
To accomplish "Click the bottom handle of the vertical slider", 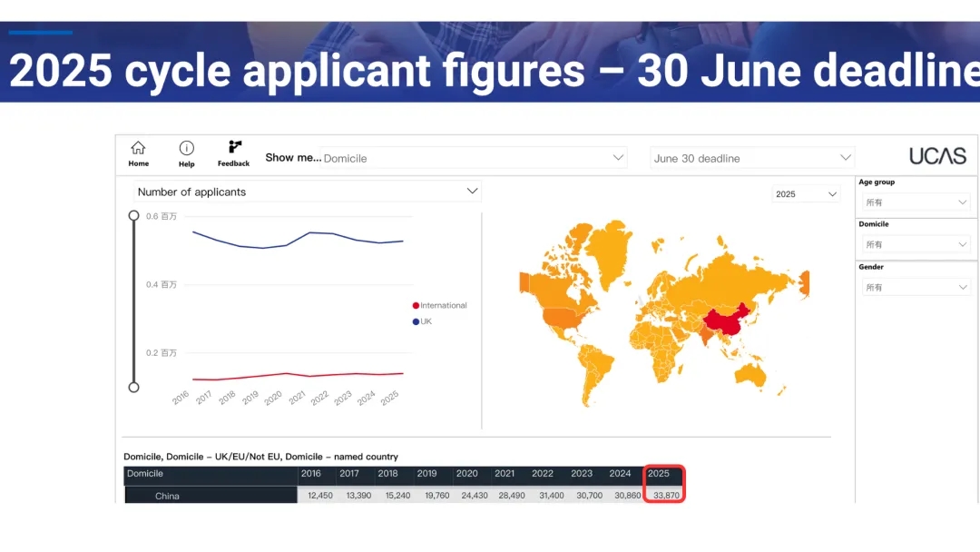I will pos(134,387).
